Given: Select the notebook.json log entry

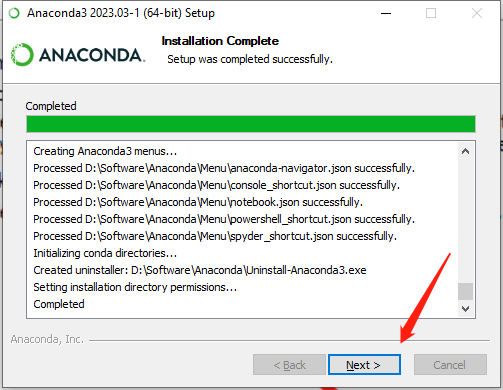Looking at the screenshot, I should (x=198, y=202).
